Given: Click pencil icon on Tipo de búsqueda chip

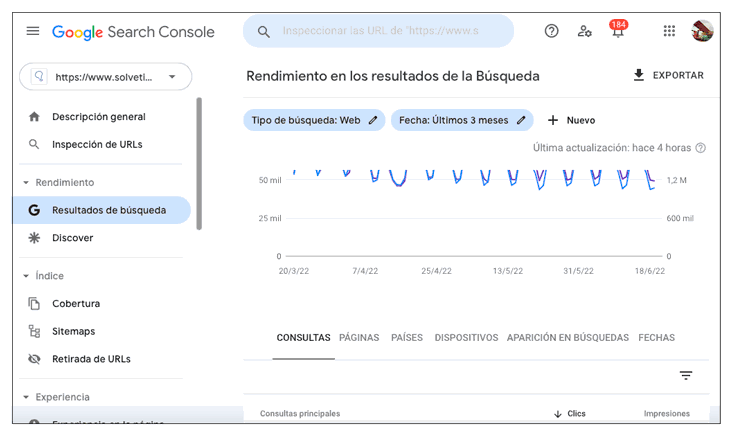Looking at the screenshot, I should click(x=373, y=120).
